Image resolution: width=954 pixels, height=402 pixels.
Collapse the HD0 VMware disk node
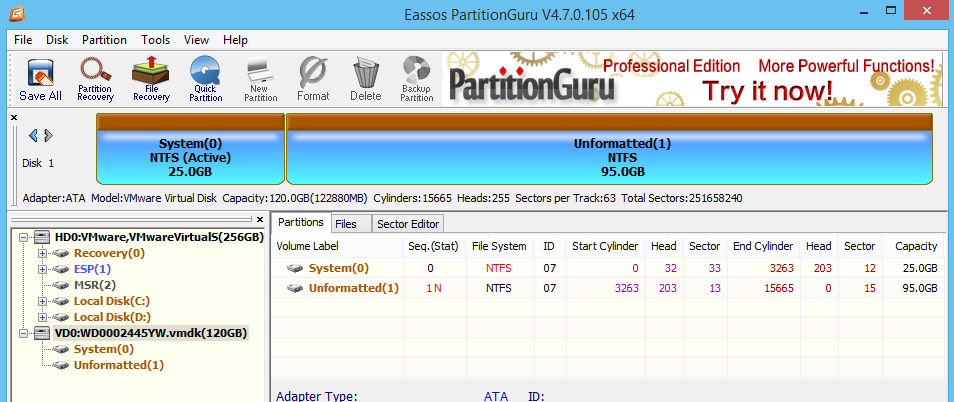coord(23,237)
